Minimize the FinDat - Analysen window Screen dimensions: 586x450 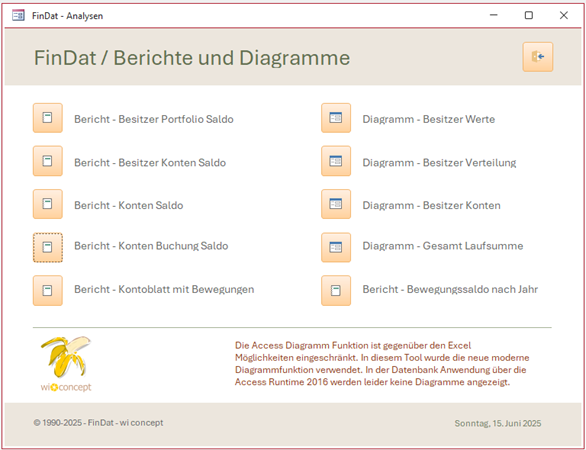click(x=494, y=15)
